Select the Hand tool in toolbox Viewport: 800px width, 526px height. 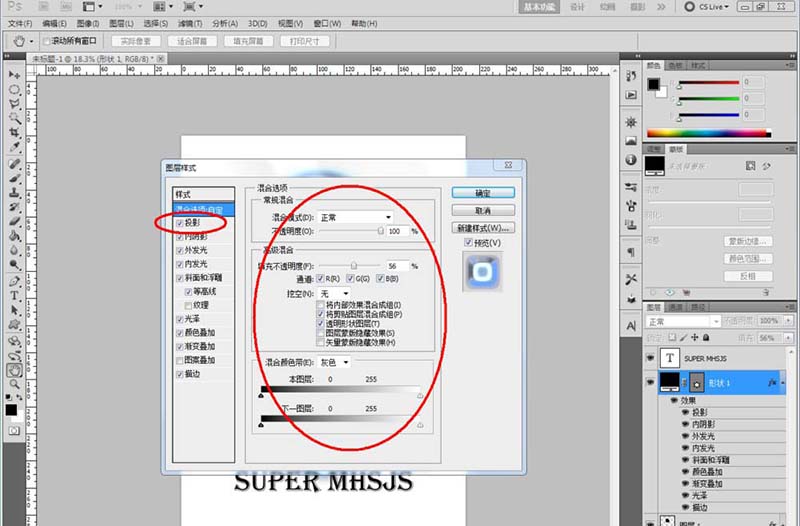(x=14, y=370)
